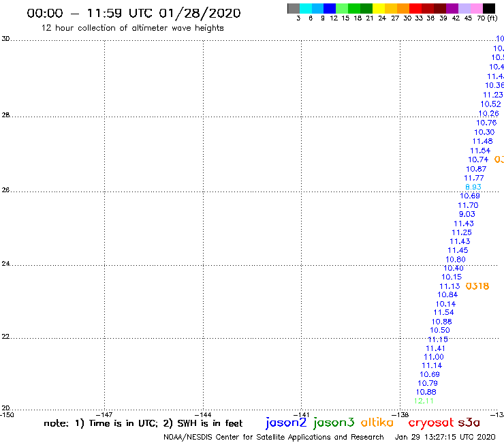Image resolution: width=504 pixels, height=443 pixels.
Task: Click the 11.13 value beside 0318
Action: point(450,286)
